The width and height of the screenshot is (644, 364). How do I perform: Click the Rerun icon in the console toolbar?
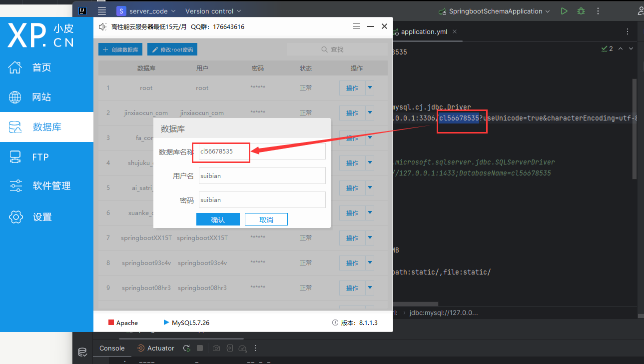186,348
